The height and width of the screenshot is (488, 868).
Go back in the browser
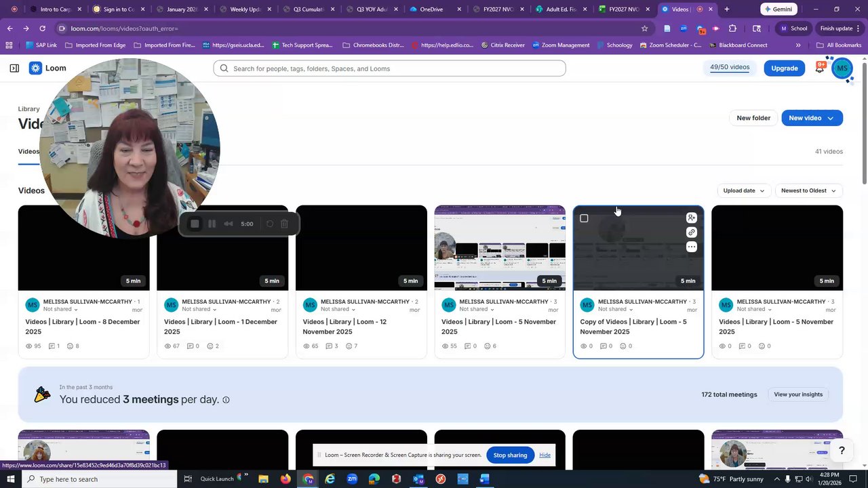10,28
